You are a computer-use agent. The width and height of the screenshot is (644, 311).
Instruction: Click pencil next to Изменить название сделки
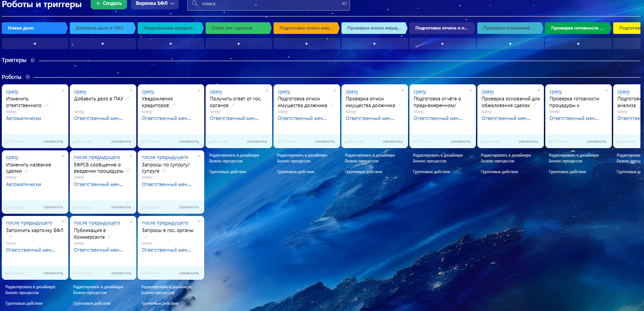pos(26,171)
